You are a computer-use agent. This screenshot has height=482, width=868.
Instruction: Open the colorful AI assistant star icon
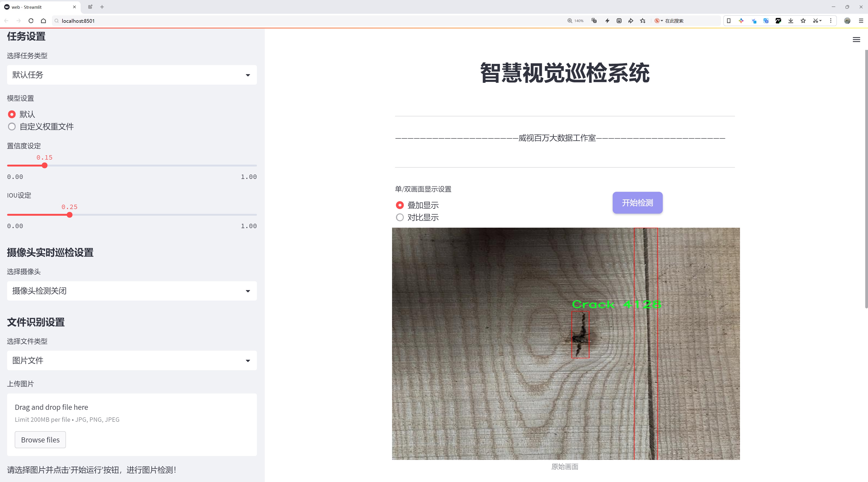click(741, 21)
